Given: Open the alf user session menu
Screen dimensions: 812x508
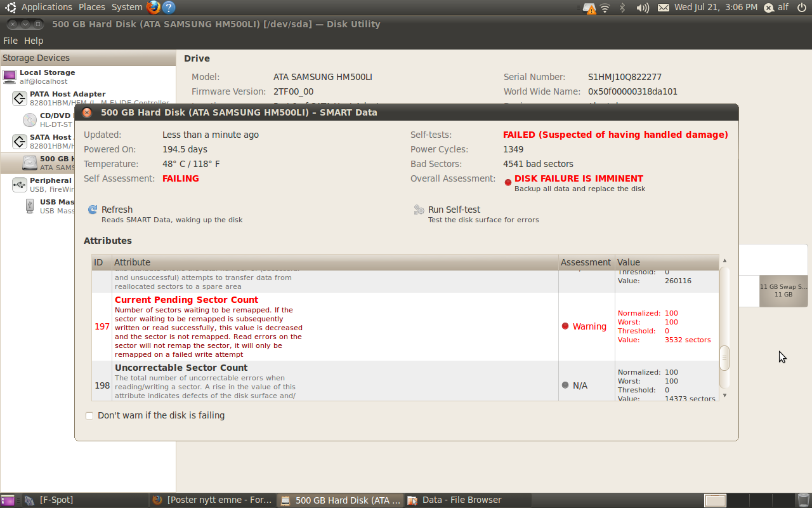Looking at the screenshot, I should tap(776, 8).
